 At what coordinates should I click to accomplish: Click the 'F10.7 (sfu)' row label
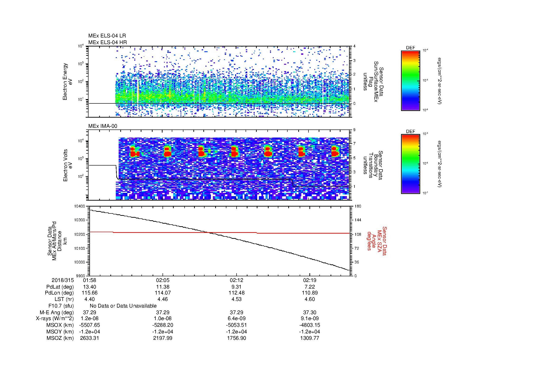click(x=61, y=306)
